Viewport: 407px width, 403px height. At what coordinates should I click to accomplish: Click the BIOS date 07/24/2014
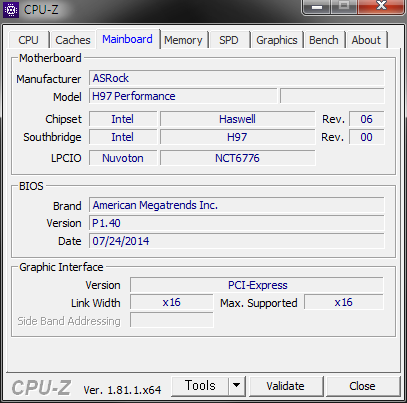(237, 241)
